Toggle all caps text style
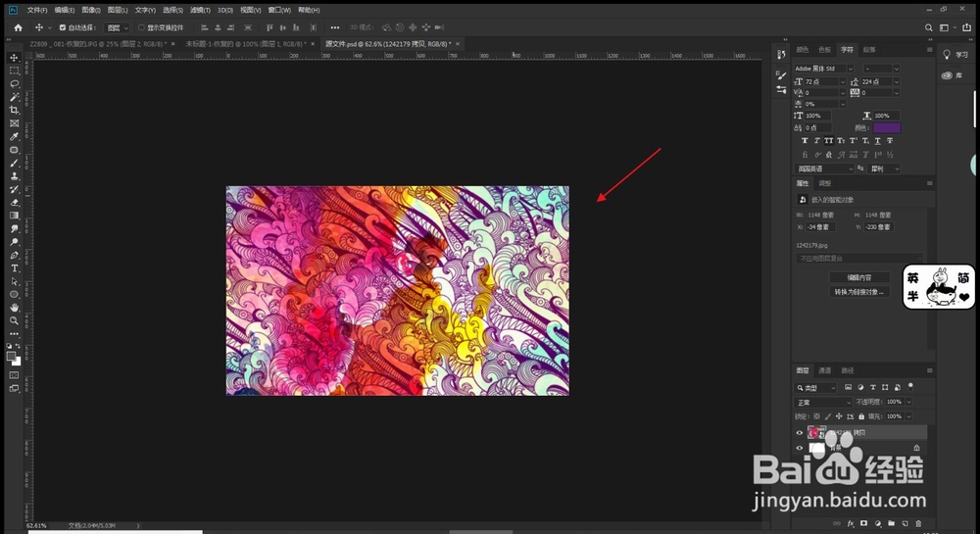Viewport: 980px width, 534px height. click(x=829, y=140)
